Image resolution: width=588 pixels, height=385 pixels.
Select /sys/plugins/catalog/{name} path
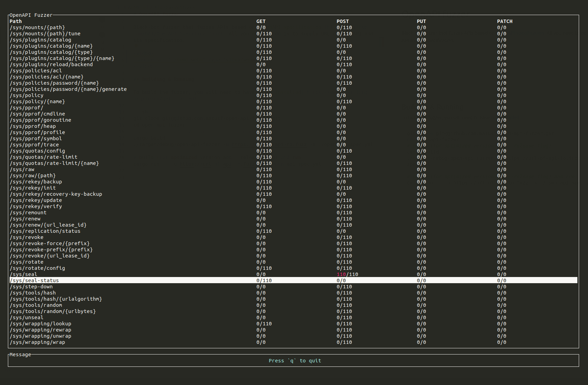(x=51, y=46)
